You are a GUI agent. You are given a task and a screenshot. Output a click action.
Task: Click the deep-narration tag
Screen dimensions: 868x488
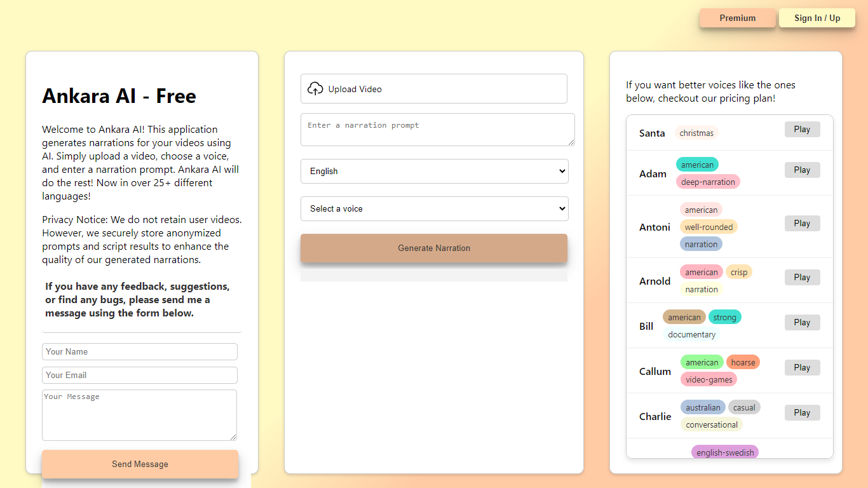(x=708, y=182)
